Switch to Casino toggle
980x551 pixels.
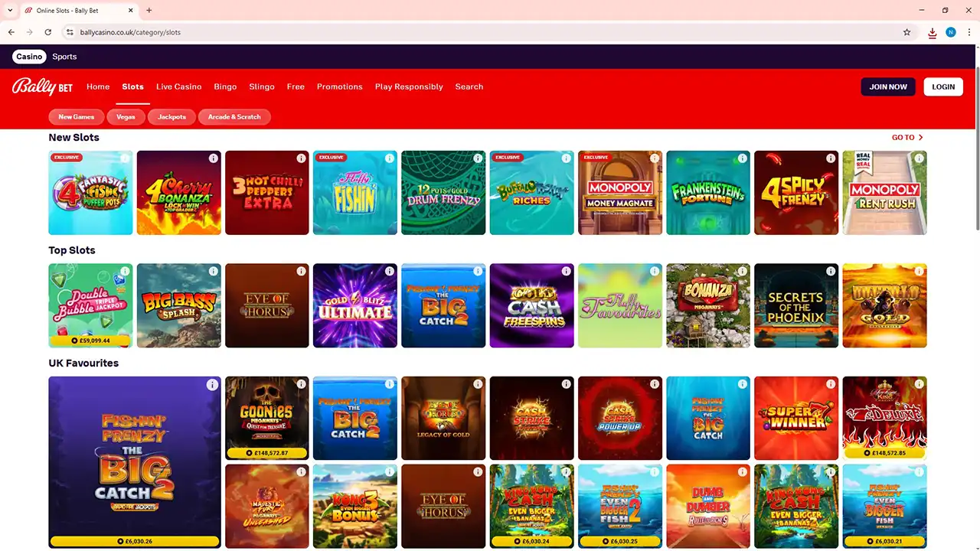[x=30, y=57]
